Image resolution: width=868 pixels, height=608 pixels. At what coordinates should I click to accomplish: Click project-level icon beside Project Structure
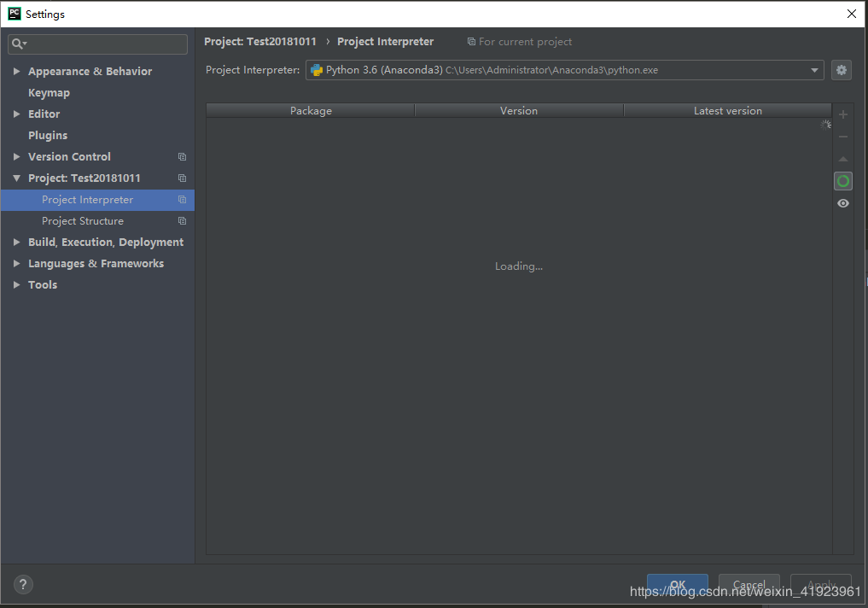click(182, 221)
